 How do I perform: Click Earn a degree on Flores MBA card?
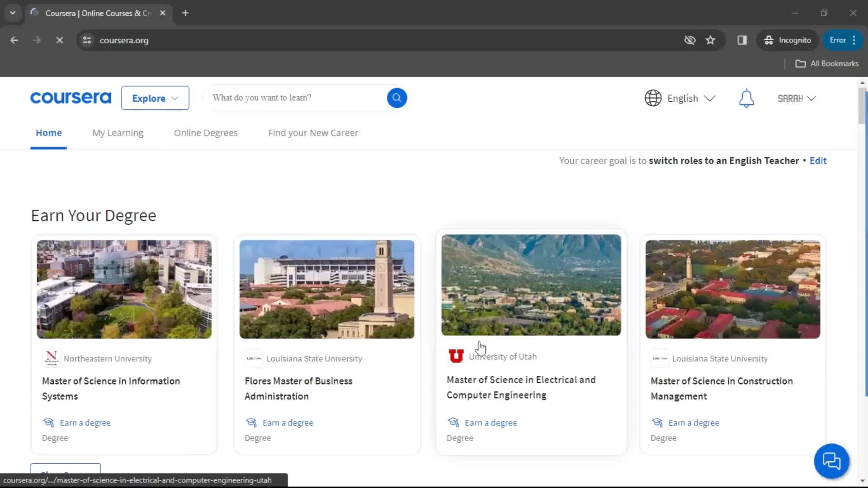288,422
